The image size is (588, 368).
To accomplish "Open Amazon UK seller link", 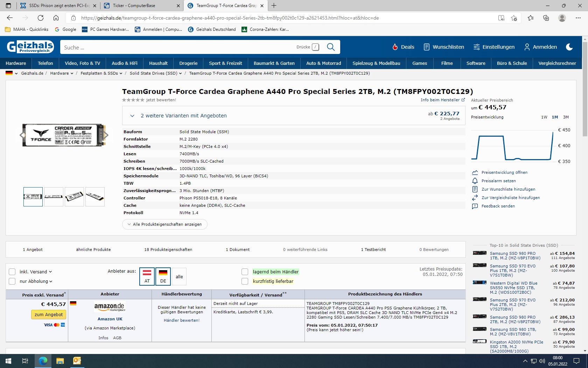I will click(110, 319).
